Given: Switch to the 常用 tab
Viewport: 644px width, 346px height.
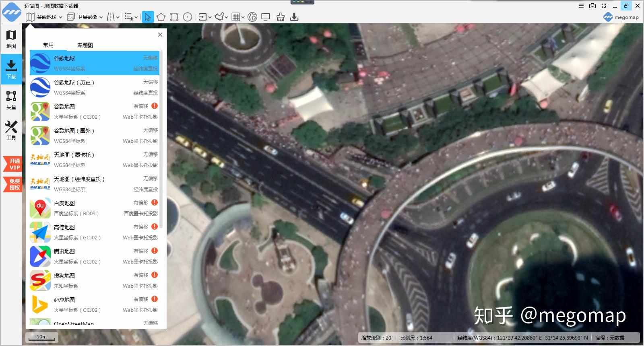Looking at the screenshot, I should pyautogui.click(x=48, y=45).
